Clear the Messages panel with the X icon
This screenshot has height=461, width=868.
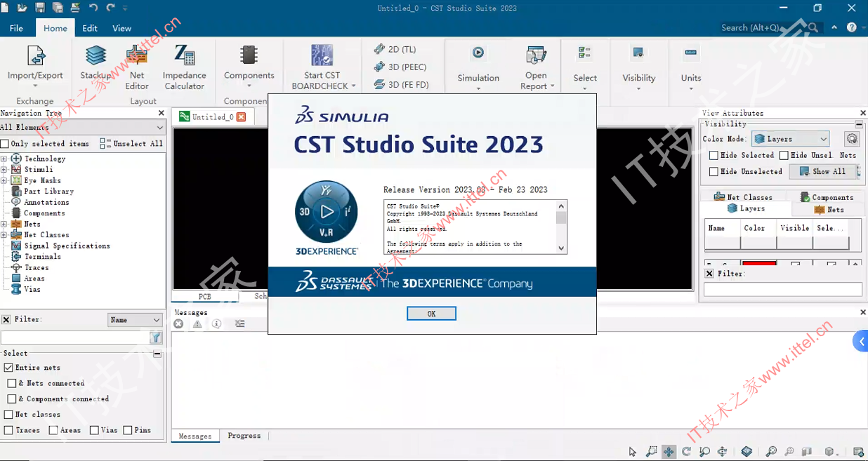tap(178, 323)
